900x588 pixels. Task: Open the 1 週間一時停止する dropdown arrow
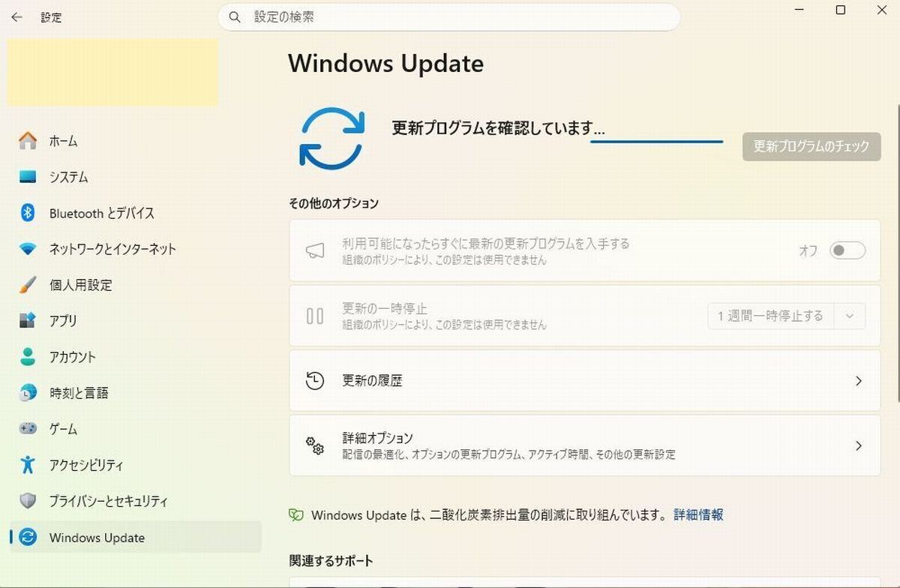pyautogui.click(x=850, y=316)
